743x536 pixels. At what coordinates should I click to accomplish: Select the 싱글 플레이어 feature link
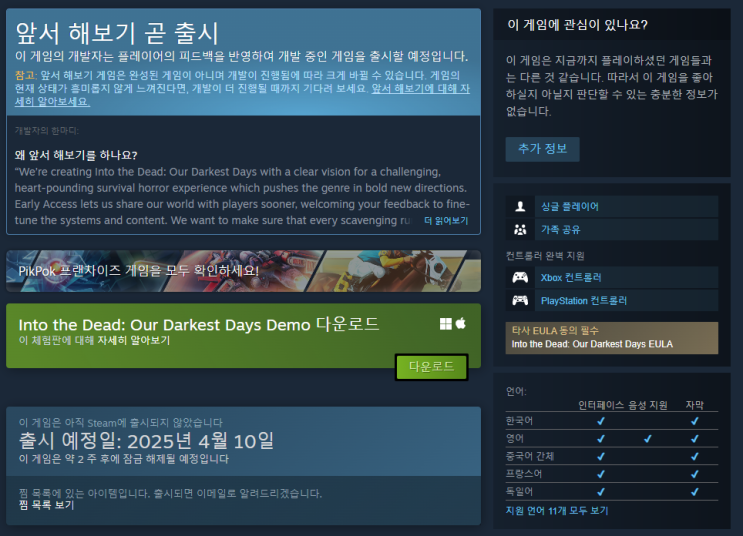point(570,206)
